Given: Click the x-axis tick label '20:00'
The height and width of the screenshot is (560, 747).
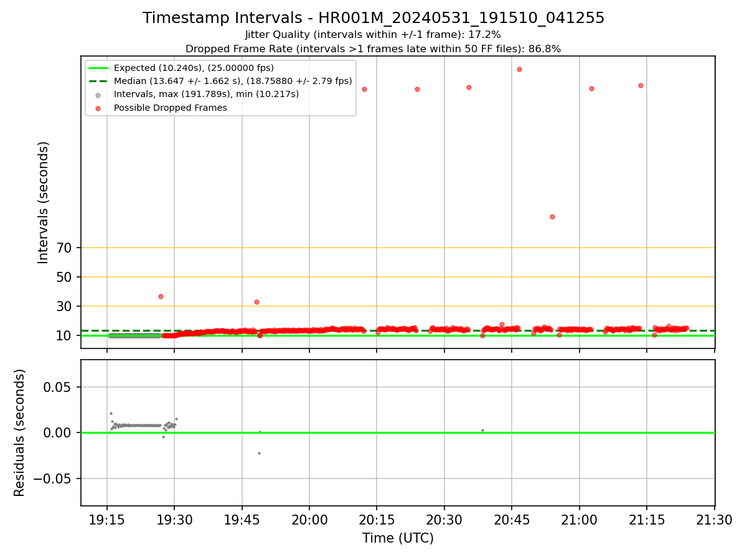Looking at the screenshot, I should coord(309,519).
